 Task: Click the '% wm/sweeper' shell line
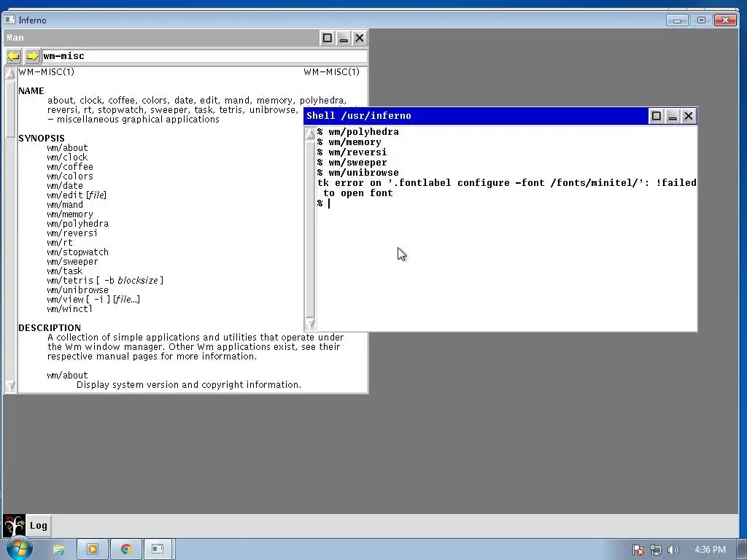tap(352, 163)
